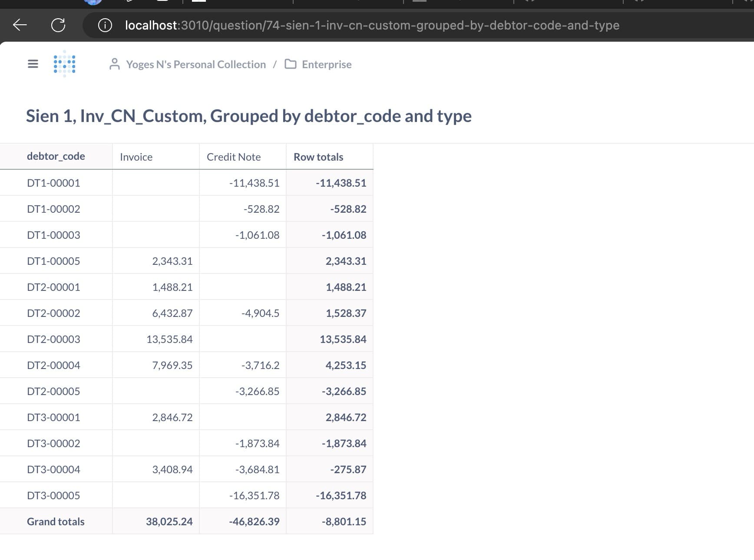This screenshot has height=560, width=754.
Task: Click the person icon beside Personal Collection
Action: [115, 64]
